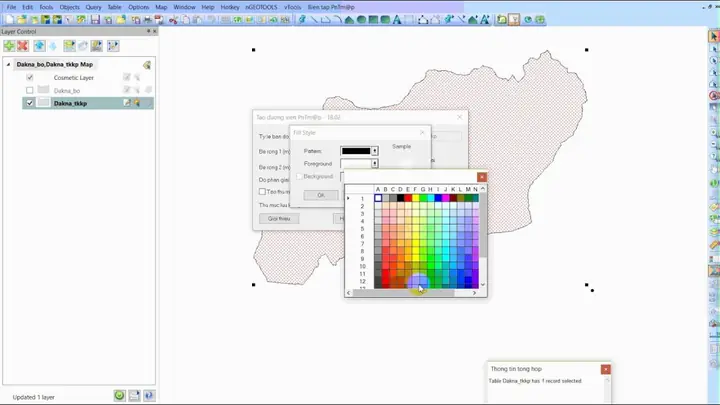The image size is (720, 405).
Task: Select the Ellipse drawing tool
Action: tap(361, 20)
